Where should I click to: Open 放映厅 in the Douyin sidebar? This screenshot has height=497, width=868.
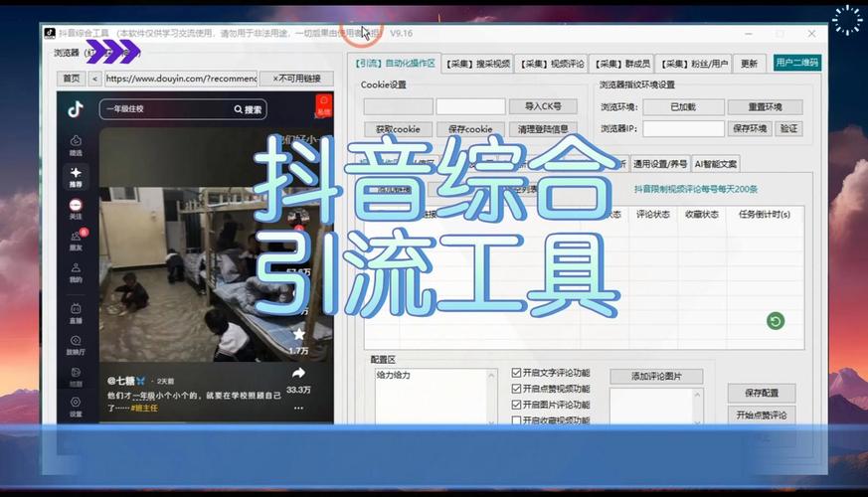(x=76, y=345)
